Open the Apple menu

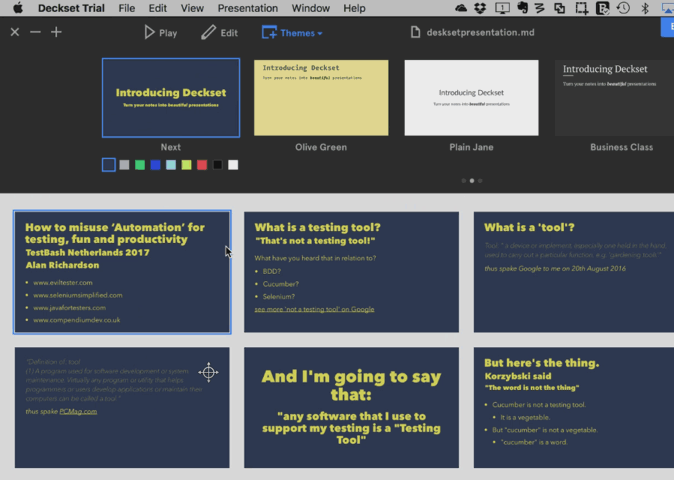18,8
